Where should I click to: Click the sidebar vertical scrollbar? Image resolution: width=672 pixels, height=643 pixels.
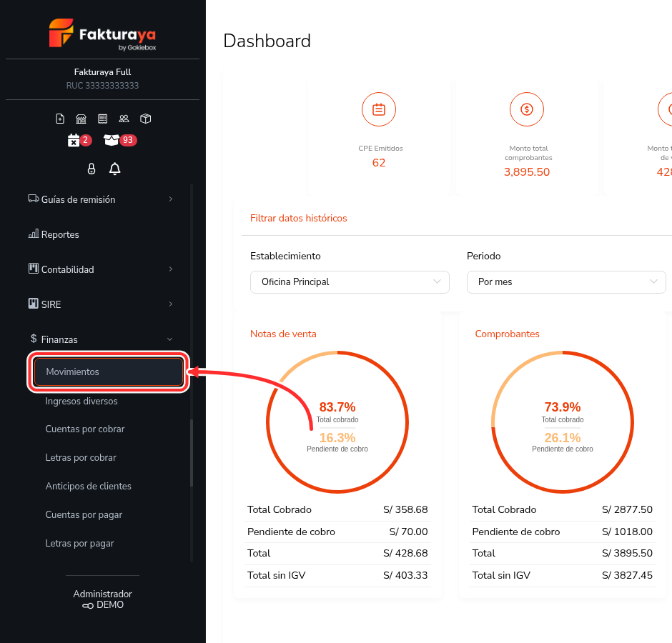tap(192, 453)
